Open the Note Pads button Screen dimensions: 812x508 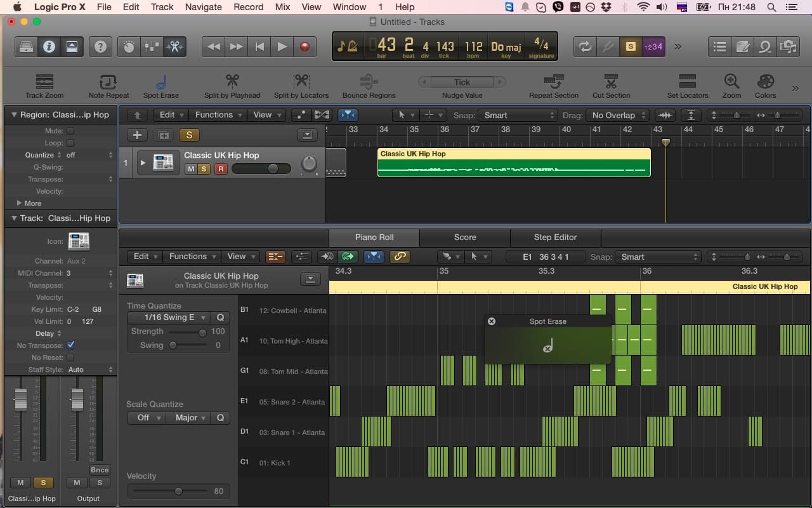pos(743,46)
